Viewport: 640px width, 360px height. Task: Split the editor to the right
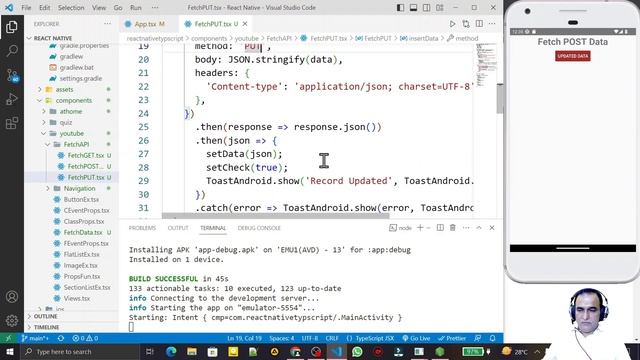point(479,24)
